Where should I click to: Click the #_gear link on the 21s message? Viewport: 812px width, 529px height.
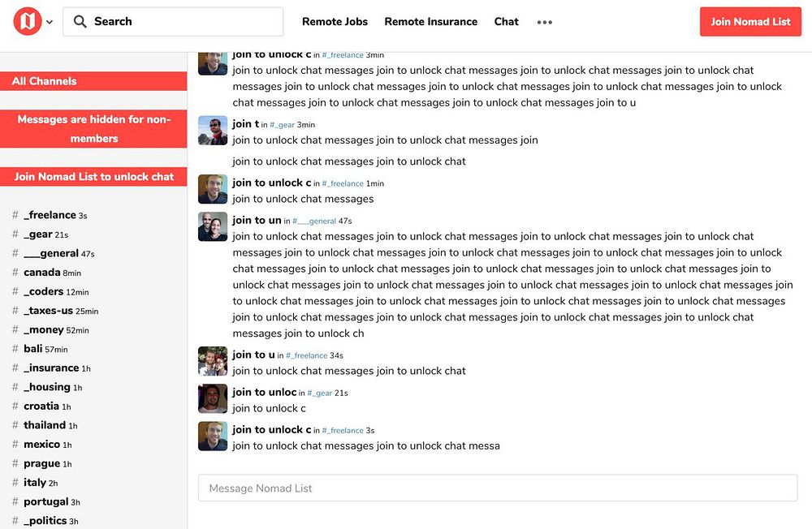click(x=319, y=393)
